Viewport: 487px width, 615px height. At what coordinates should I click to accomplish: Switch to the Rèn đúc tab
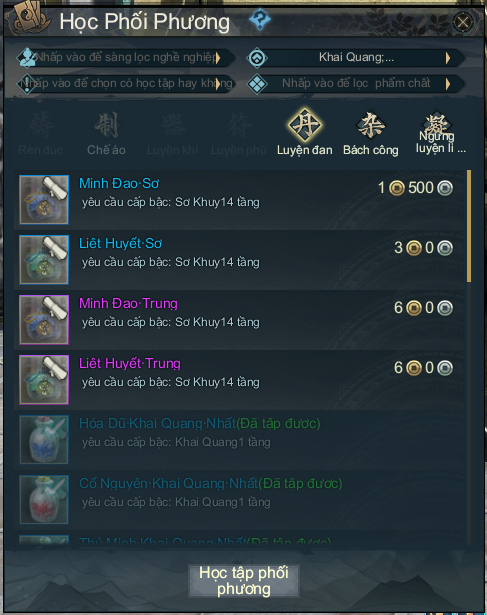pos(40,133)
